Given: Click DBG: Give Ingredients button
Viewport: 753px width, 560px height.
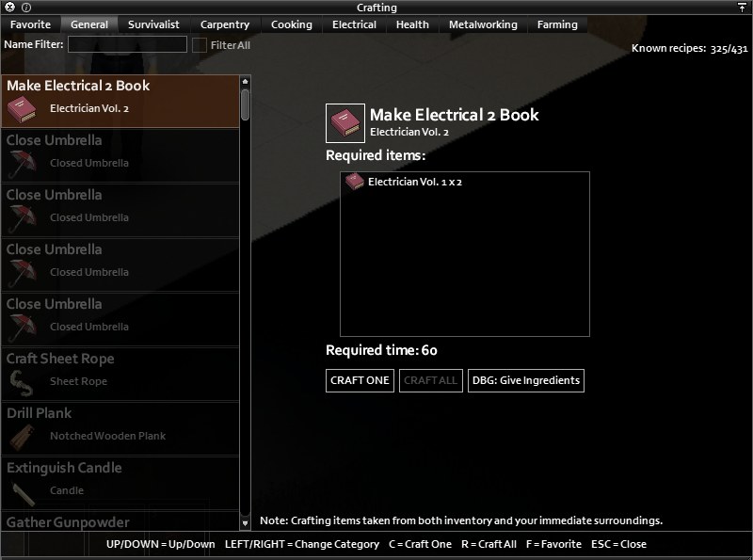Looking at the screenshot, I should (x=526, y=380).
